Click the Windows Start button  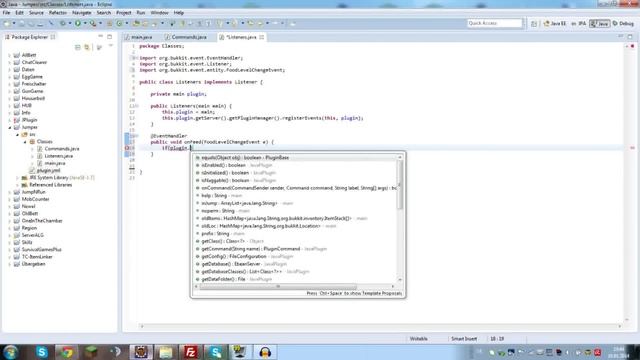10,352
